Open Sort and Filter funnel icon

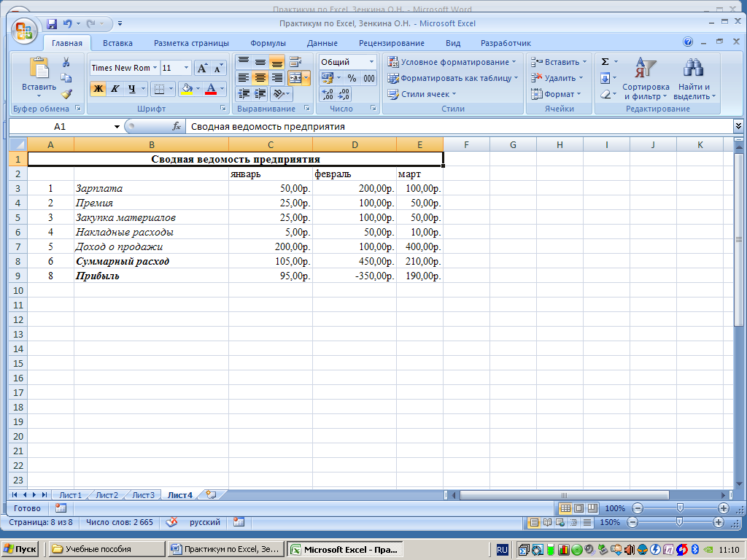[646, 68]
